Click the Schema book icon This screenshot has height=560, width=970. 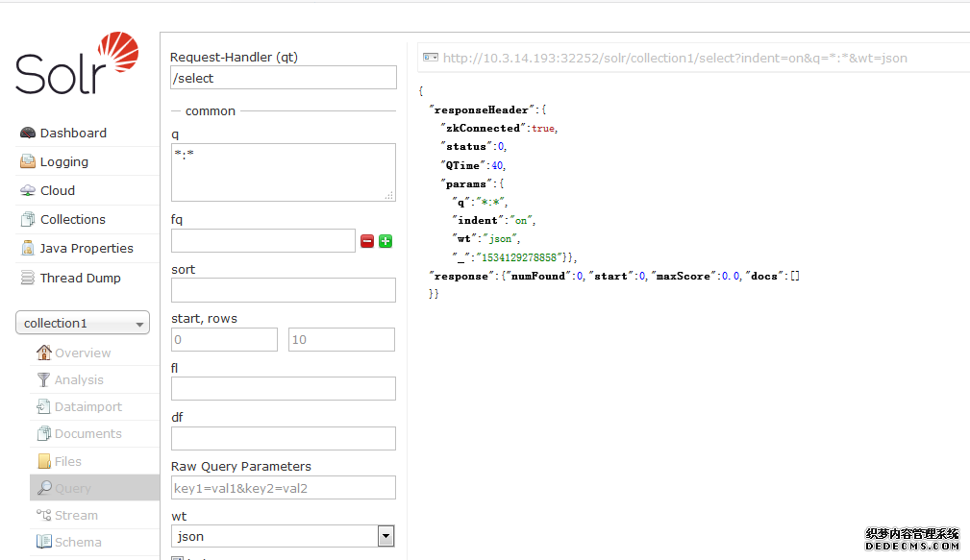pos(43,543)
